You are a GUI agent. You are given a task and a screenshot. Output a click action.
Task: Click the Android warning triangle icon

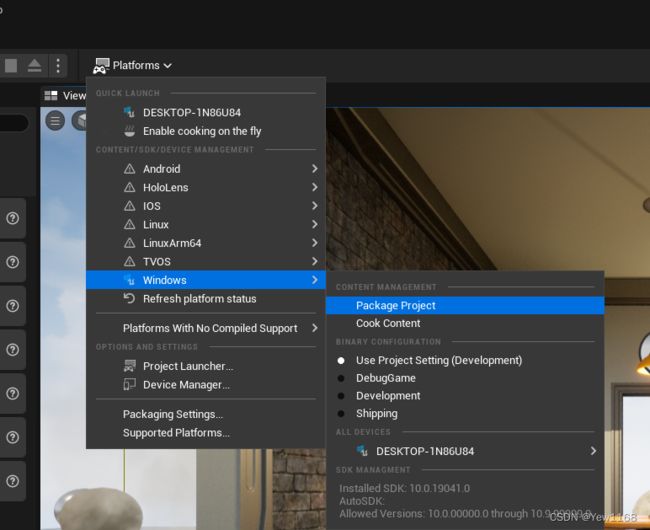(130, 169)
